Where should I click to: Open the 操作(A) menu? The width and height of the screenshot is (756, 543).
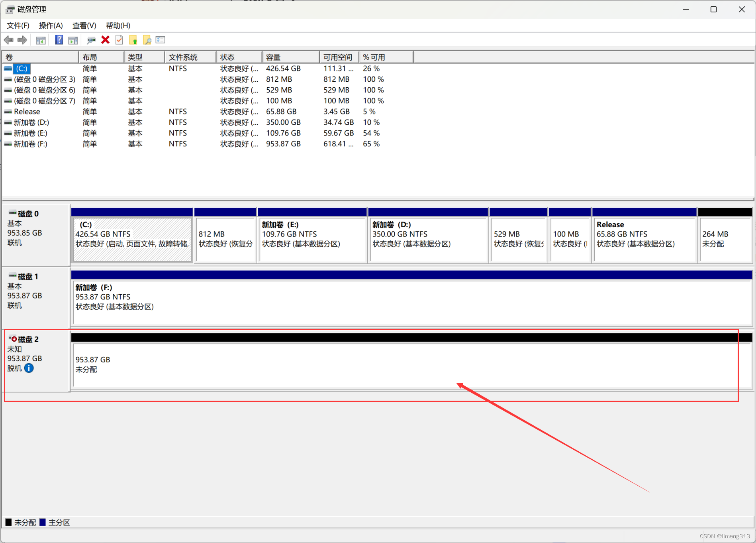(51, 26)
